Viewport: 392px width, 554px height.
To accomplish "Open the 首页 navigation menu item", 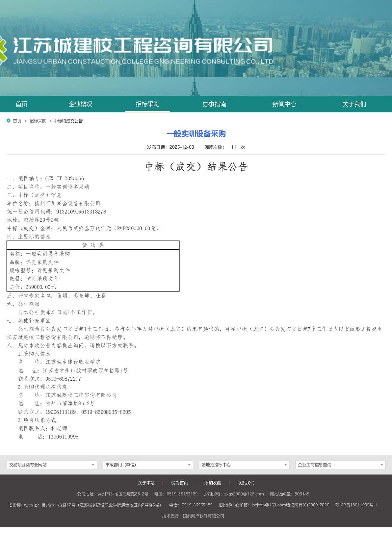I will tap(21, 104).
